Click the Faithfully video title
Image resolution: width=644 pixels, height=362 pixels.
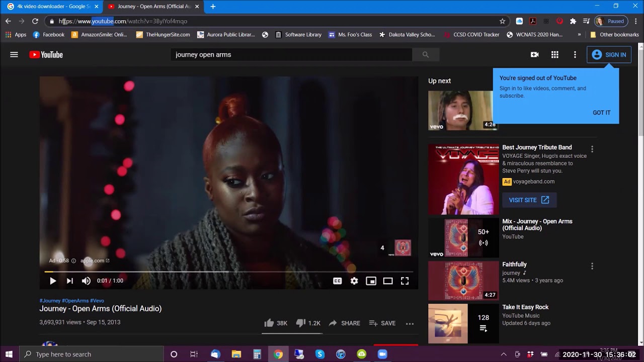(x=514, y=264)
